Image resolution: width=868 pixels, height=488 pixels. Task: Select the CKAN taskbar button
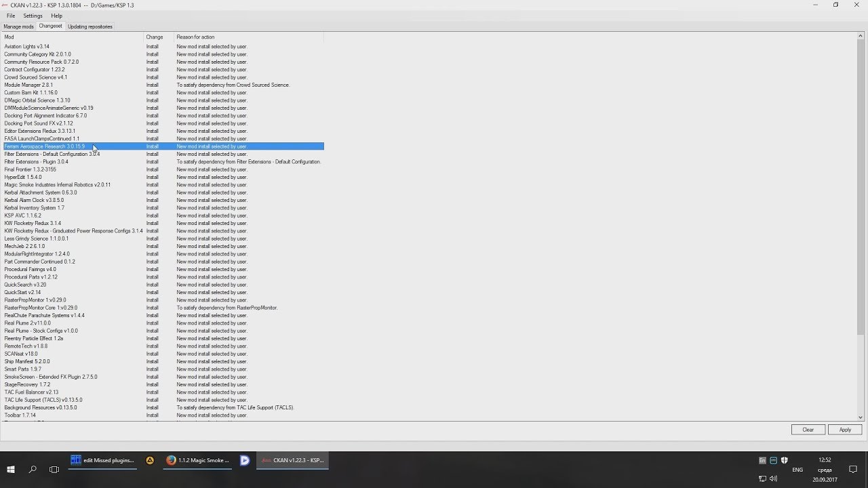click(292, 460)
